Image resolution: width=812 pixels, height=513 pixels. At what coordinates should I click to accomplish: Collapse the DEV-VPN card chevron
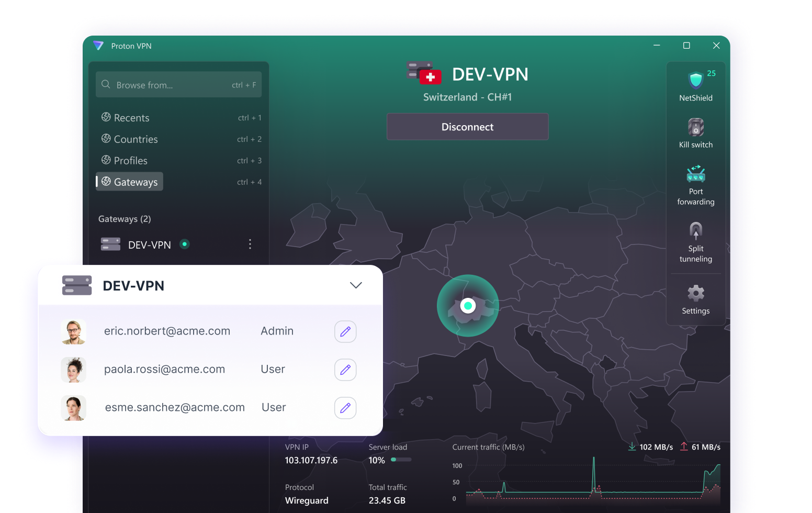[356, 285]
